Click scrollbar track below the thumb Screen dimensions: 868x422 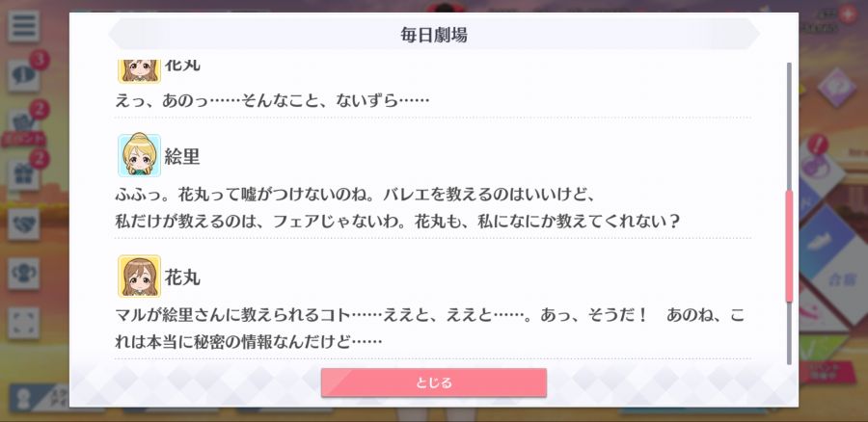click(x=789, y=333)
